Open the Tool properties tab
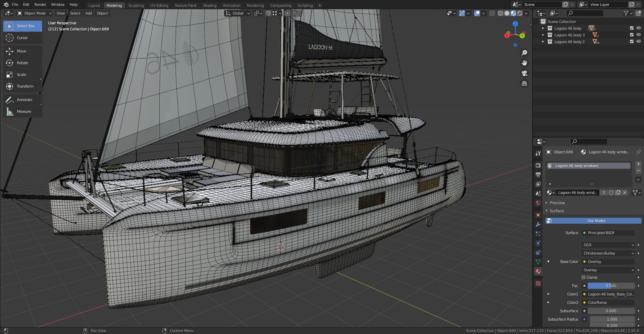Screen dimensions: 644x334 (x=538, y=153)
